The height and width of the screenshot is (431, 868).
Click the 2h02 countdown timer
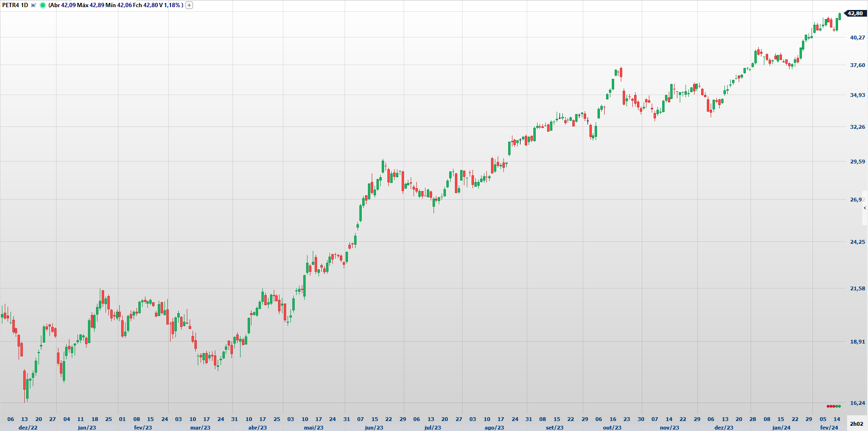click(x=856, y=423)
